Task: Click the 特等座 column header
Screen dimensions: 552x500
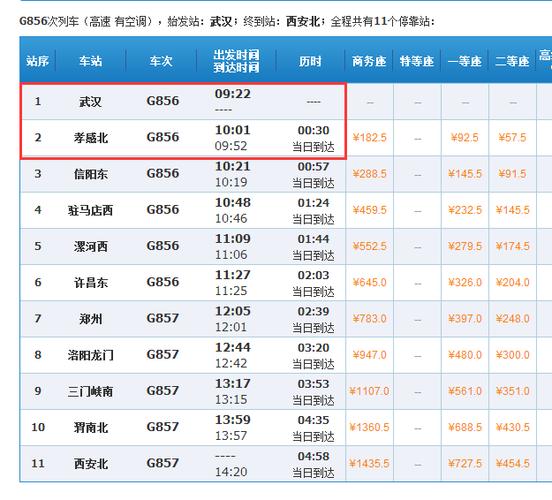Action: coord(417,61)
